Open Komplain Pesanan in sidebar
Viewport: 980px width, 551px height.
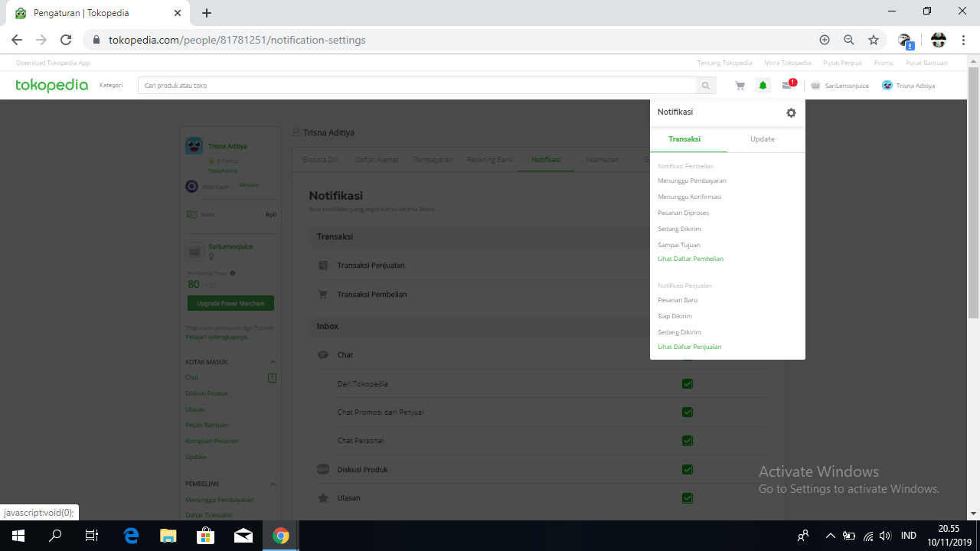pyautogui.click(x=212, y=441)
